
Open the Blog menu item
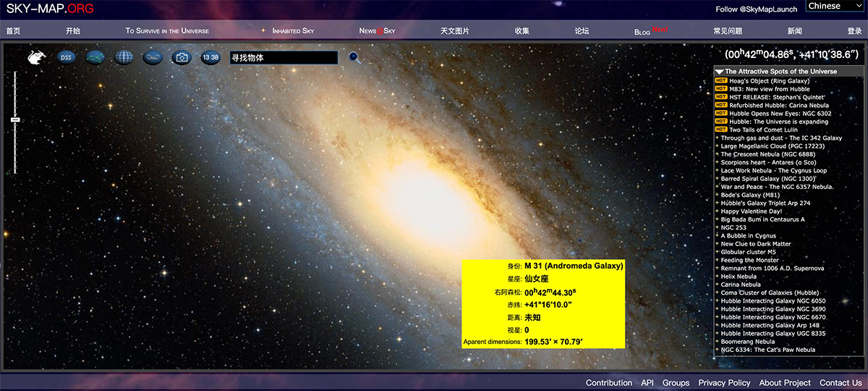(x=642, y=32)
